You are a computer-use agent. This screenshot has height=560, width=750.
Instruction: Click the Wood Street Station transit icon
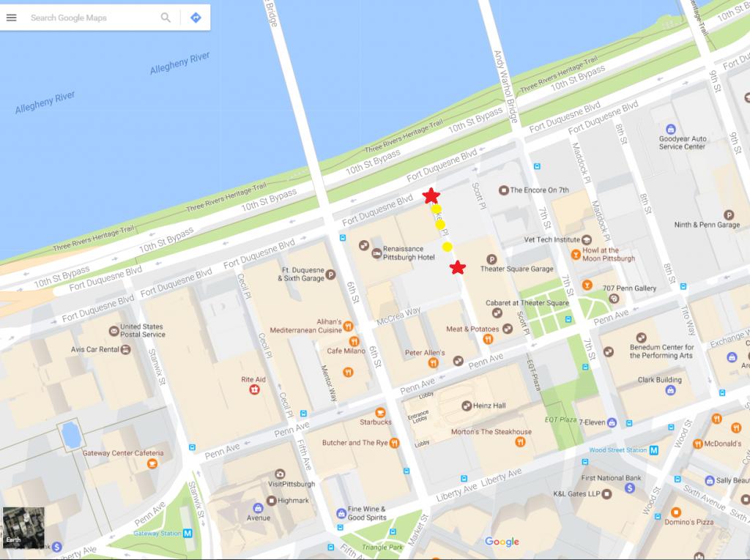(653, 450)
